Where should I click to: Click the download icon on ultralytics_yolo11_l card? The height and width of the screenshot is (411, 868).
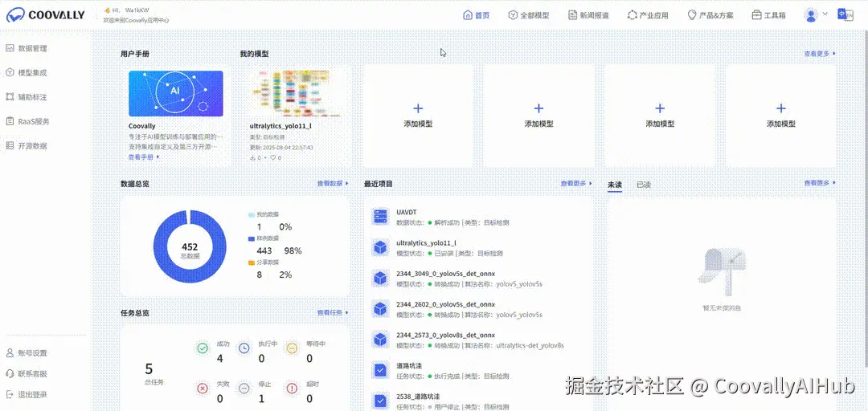pos(252,157)
